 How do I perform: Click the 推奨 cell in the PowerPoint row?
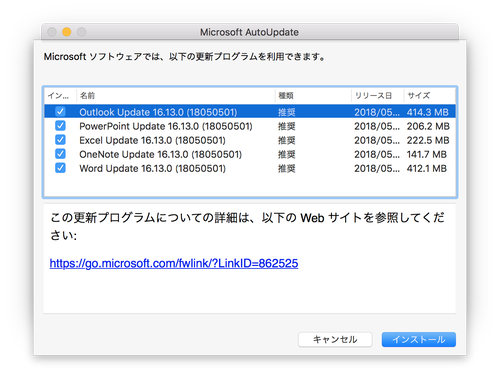pos(287,126)
